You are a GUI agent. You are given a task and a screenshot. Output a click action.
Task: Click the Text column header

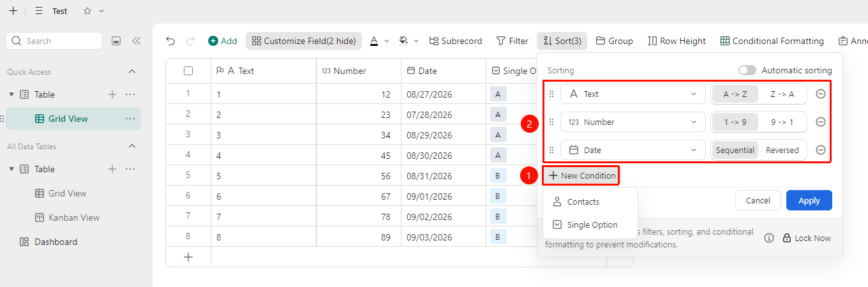coord(264,71)
